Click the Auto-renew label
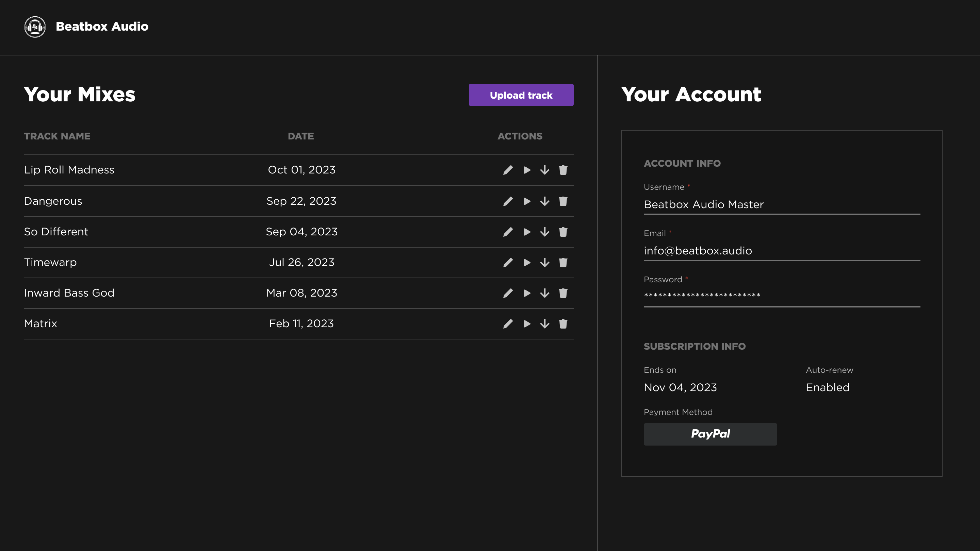The width and height of the screenshot is (980, 551). click(829, 370)
